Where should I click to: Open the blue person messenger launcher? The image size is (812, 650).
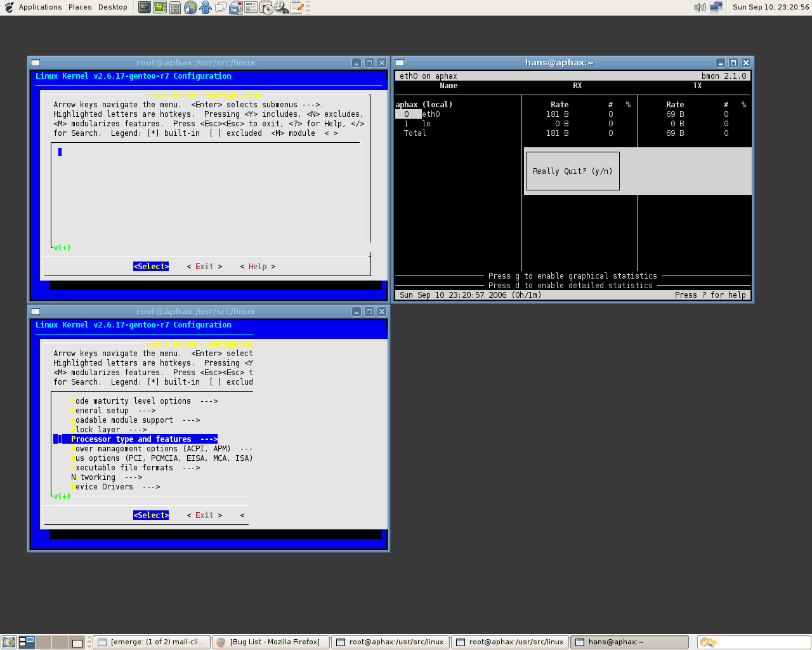coord(206,8)
